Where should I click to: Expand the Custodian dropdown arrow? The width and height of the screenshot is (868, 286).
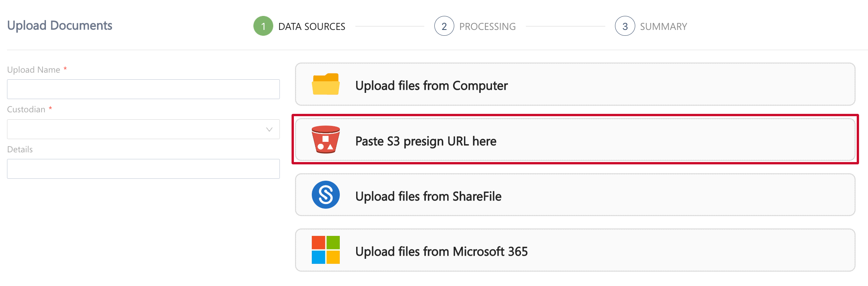coord(269,129)
